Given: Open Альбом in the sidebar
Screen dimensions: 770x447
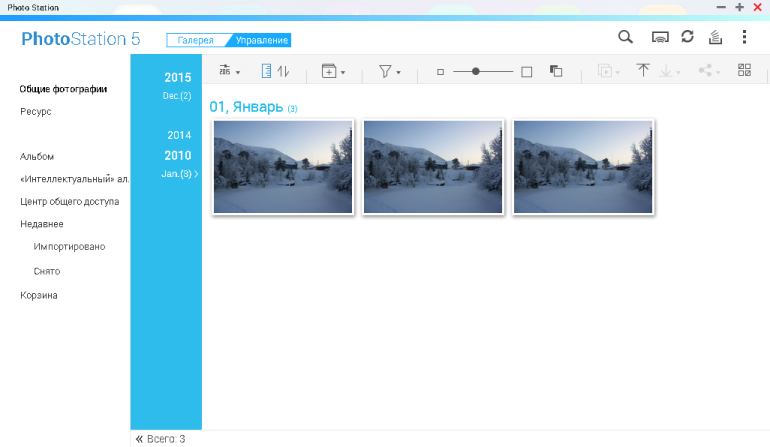Looking at the screenshot, I should [x=37, y=157].
